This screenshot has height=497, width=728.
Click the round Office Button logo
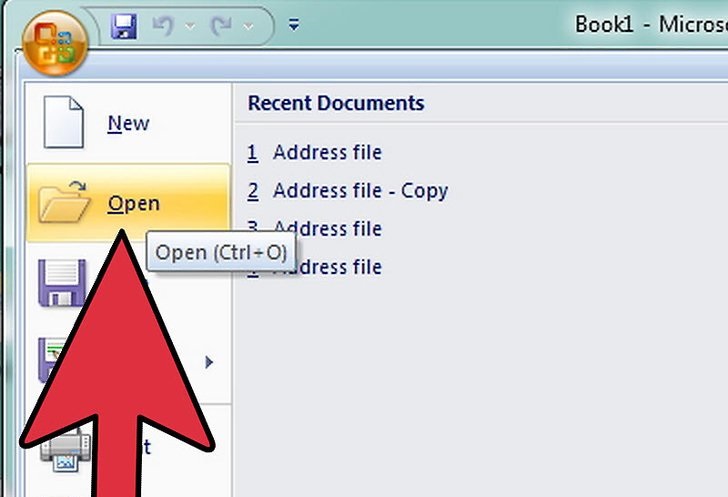[55, 43]
